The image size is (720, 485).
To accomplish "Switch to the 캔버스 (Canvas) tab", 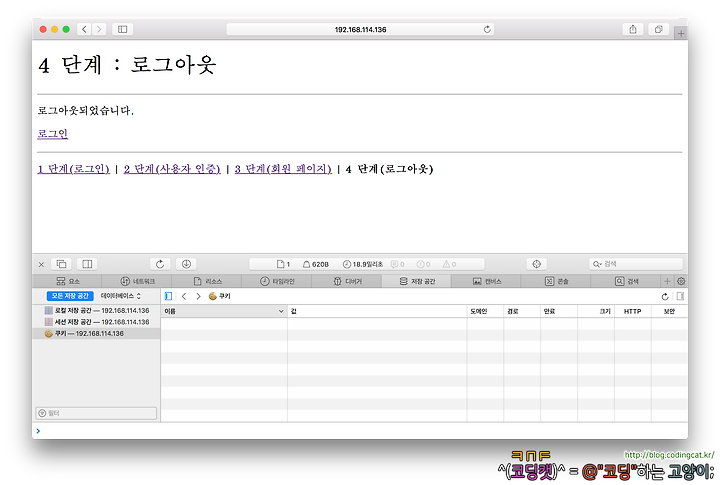I will tap(486, 281).
